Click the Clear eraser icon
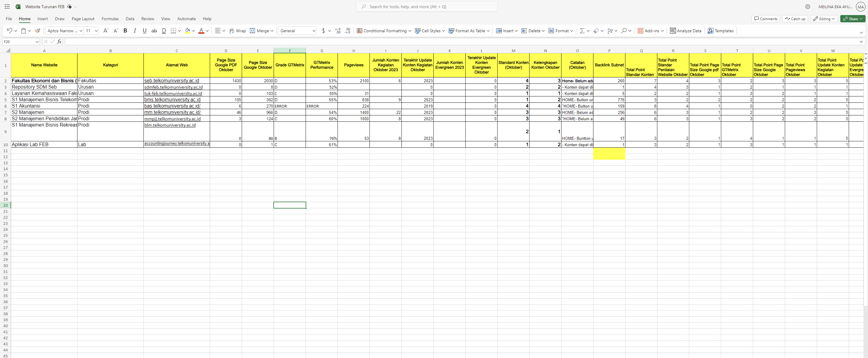 tap(596, 31)
